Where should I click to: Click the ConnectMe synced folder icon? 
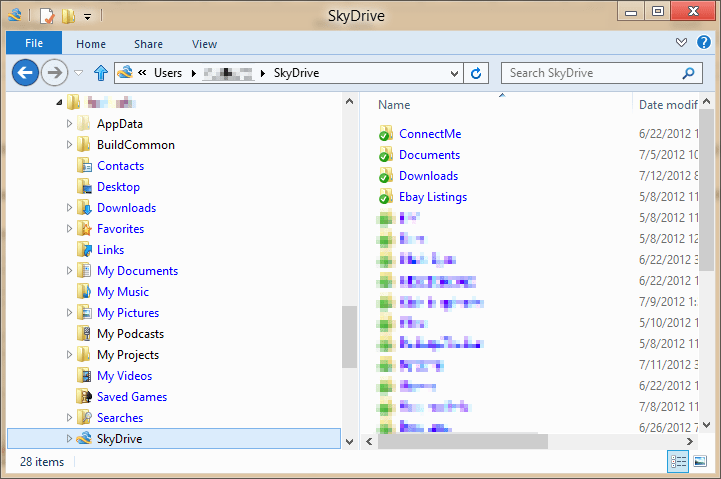coord(385,134)
